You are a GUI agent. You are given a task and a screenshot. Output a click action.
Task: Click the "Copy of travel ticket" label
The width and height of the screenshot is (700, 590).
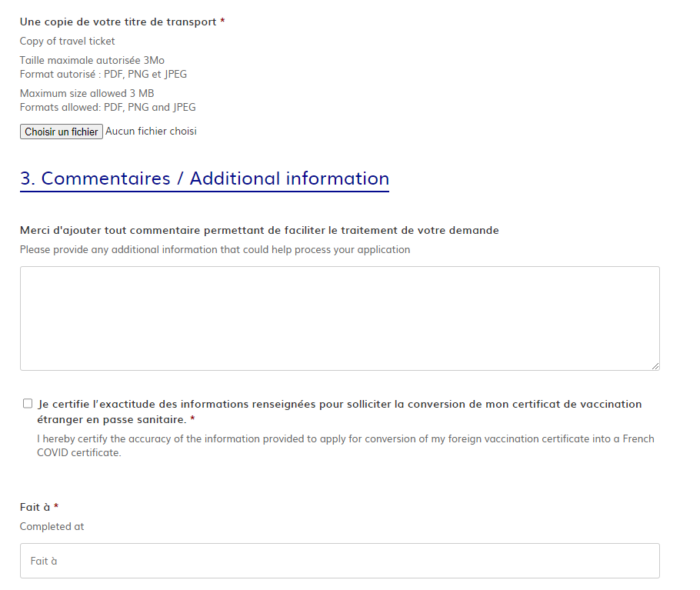click(67, 41)
